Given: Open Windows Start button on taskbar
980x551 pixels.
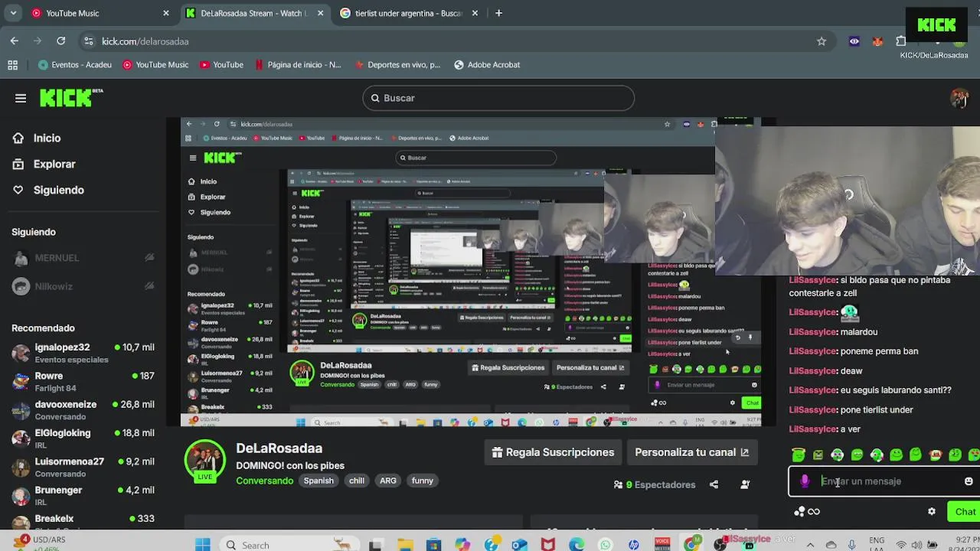Looking at the screenshot, I should (x=202, y=545).
